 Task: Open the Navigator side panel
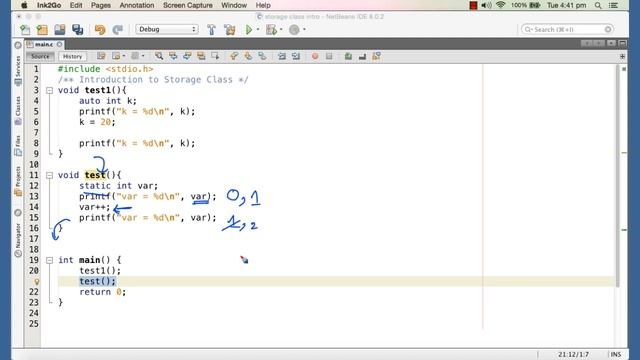(18, 240)
